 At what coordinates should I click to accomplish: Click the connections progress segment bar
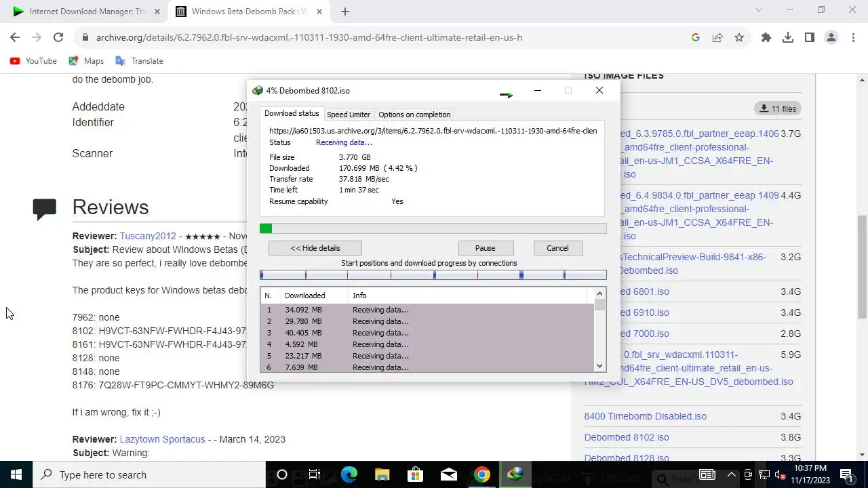coord(433,274)
